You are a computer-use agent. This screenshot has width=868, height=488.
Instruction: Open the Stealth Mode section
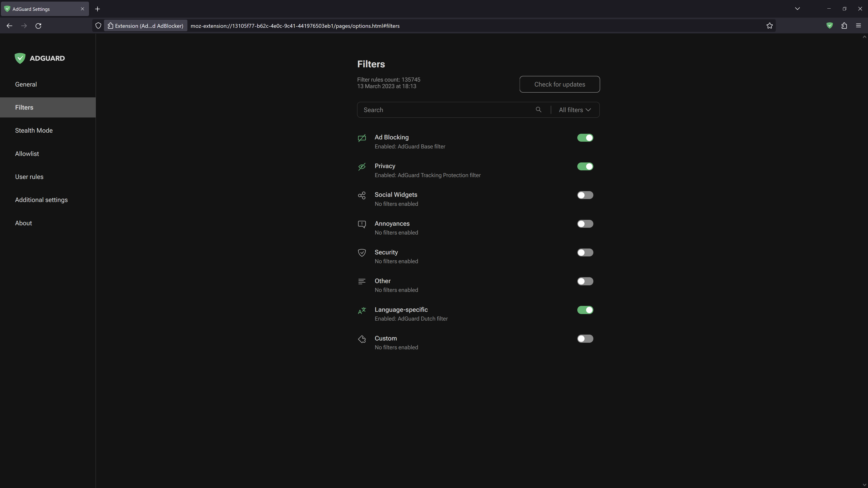[34, 130]
